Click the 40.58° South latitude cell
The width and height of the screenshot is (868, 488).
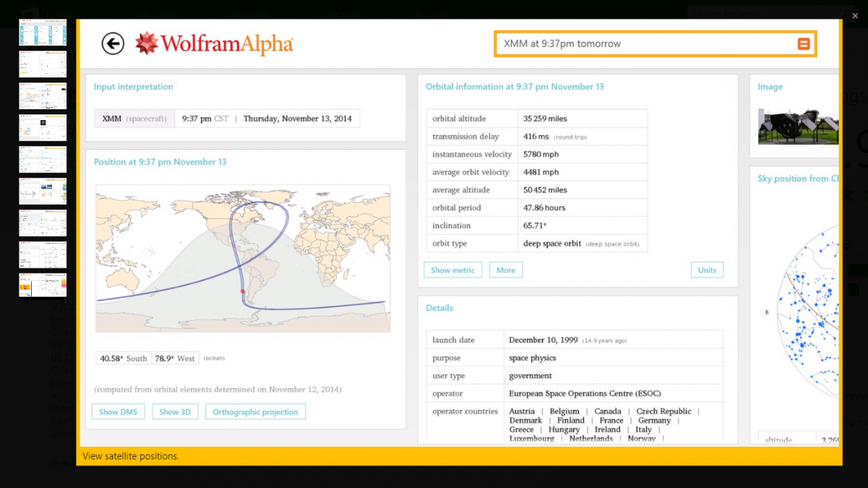(x=124, y=358)
